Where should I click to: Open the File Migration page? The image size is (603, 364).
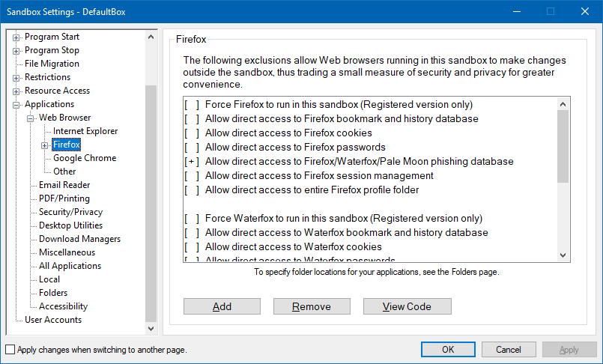52,64
